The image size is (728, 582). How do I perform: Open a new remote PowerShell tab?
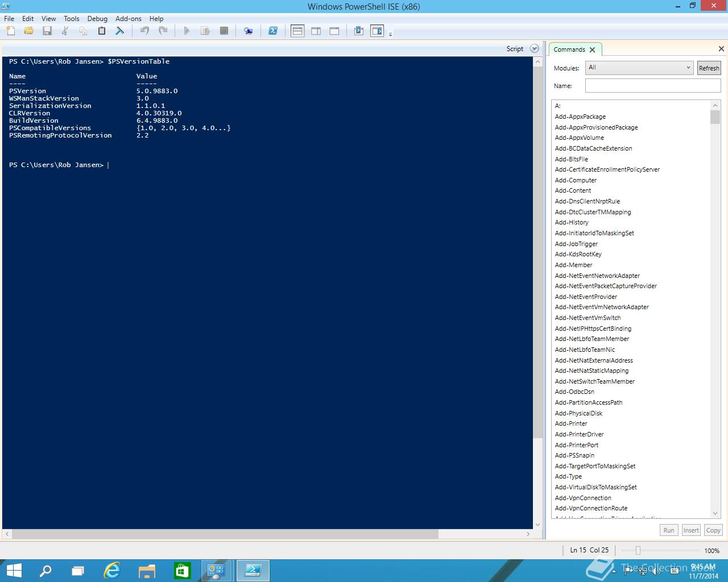(x=248, y=31)
